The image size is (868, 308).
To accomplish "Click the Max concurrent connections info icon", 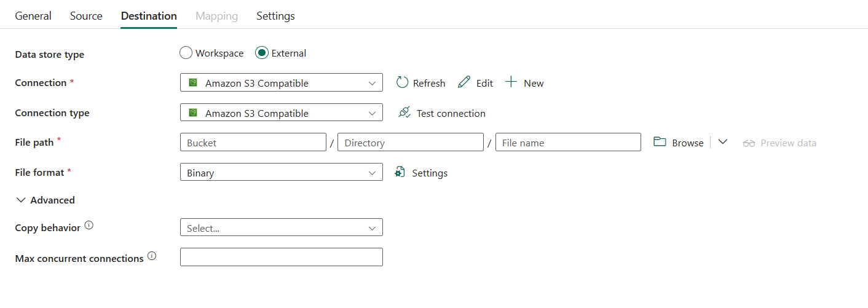I will (152, 256).
